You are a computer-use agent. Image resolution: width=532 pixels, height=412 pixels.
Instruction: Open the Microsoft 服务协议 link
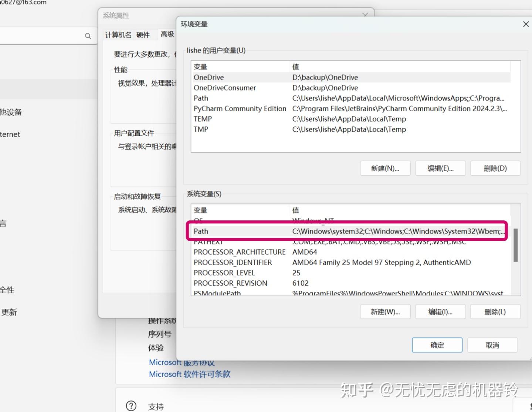coord(181,362)
